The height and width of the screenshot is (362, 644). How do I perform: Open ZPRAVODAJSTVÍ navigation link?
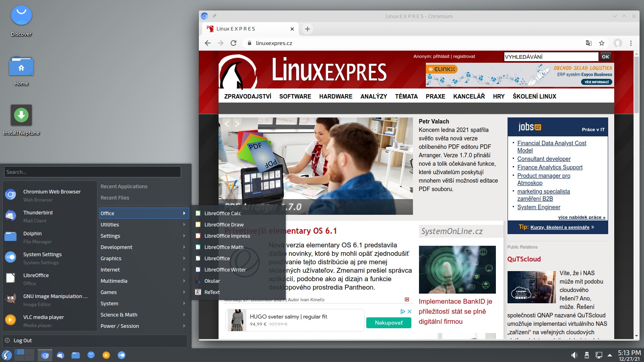248,97
